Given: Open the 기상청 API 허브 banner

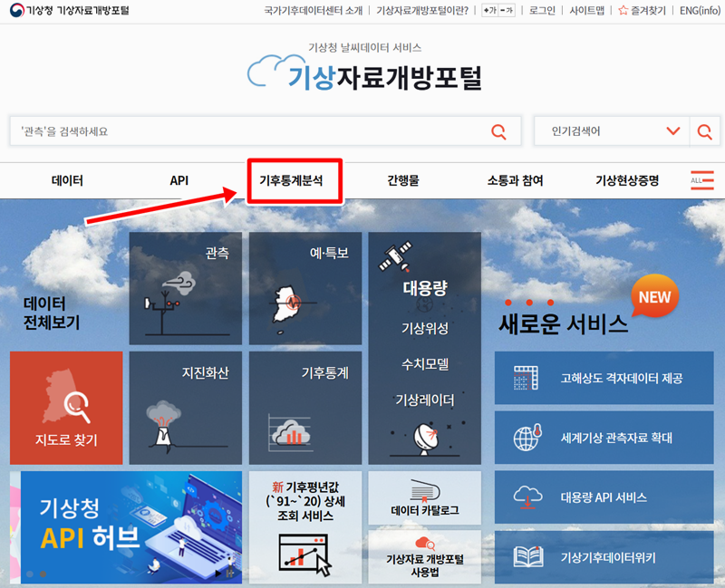Looking at the screenshot, I should [x=131, y=527].
